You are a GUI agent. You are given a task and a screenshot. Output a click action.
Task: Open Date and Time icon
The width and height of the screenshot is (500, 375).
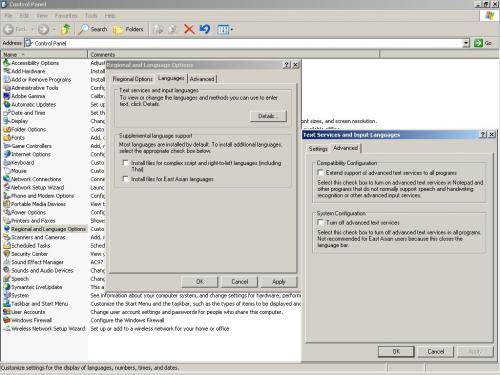point(7,113)
